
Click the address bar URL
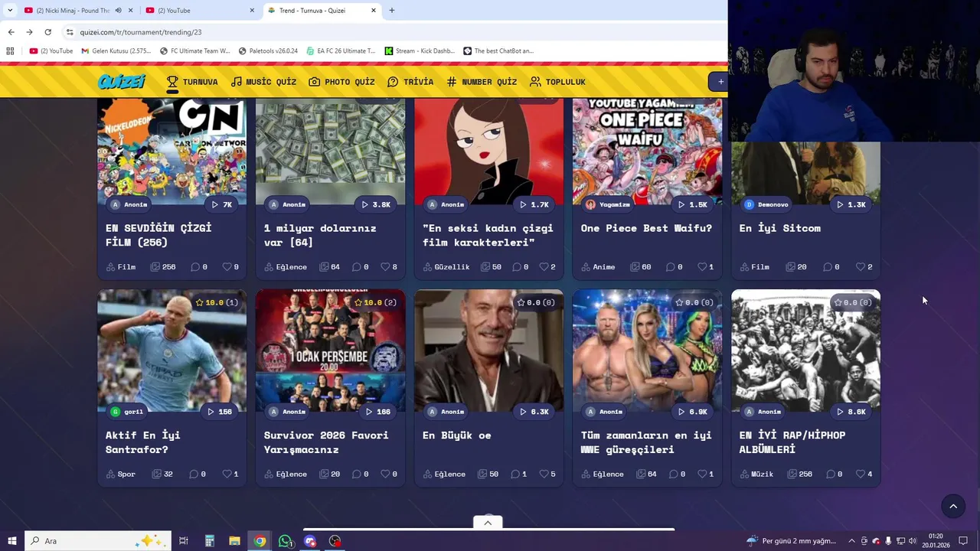click(x=141, y=32)
